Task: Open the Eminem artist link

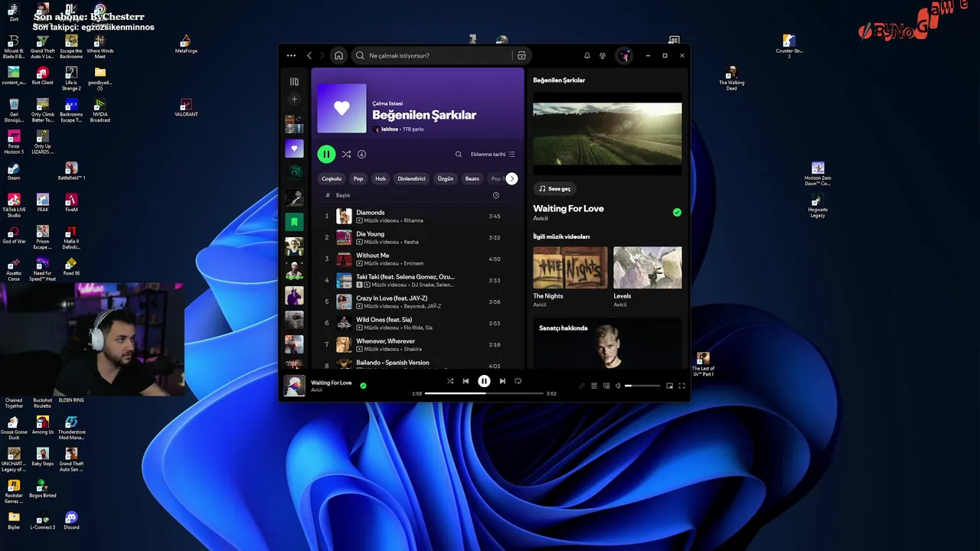Action: (413, 263)
